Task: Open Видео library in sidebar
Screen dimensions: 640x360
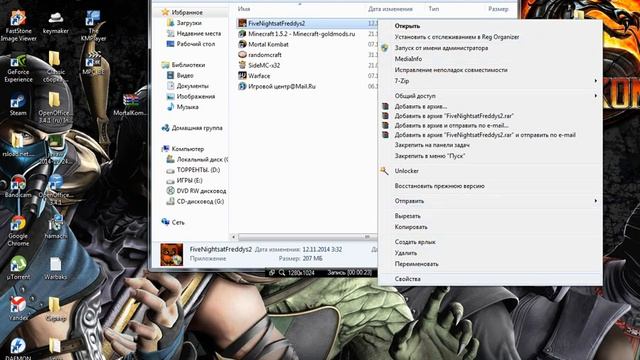Action: pos(180,76)
